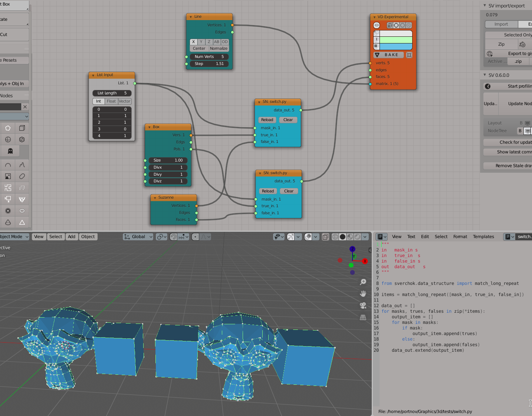Open the Object menu in 3D viewport
Screen dimensions: 532x416
point(88,237)
